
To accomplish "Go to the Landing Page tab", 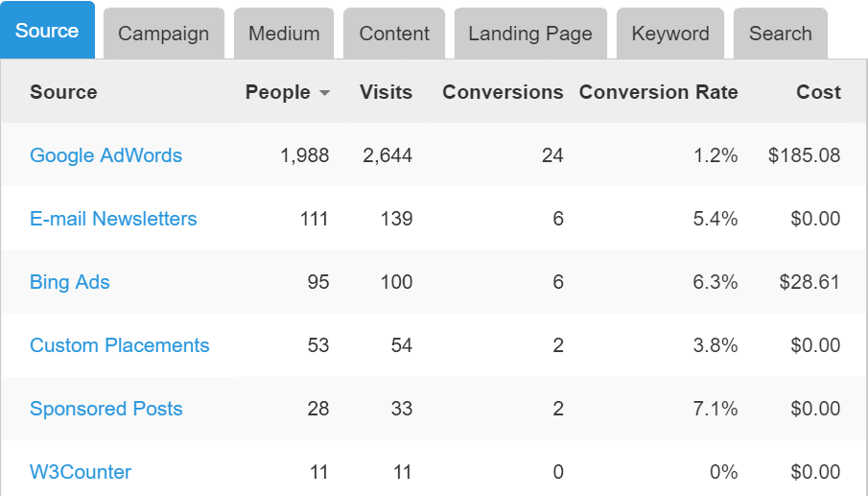I will (530, 34).
